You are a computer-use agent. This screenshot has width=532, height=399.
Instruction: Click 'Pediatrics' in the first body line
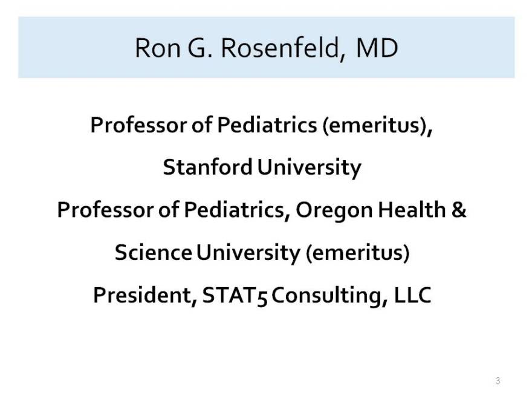[267, 125]
